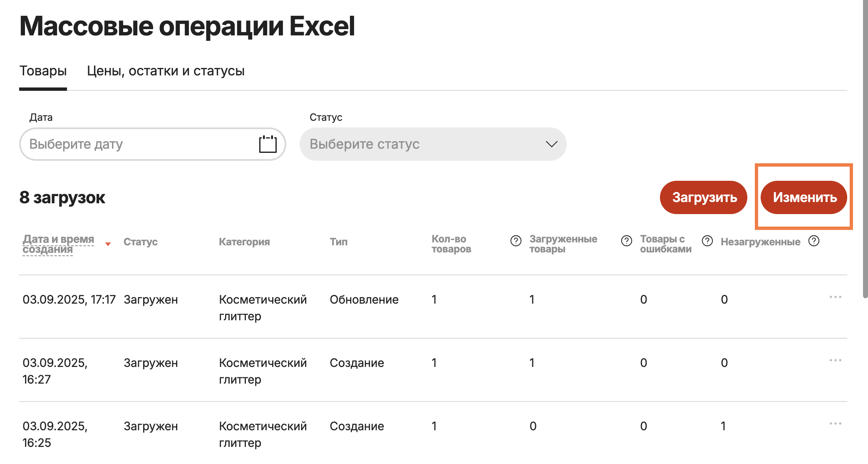The width and height of the screenshot is (868, 464).
Task: Click the page vertical scrollbar
Action: (865, 150)
